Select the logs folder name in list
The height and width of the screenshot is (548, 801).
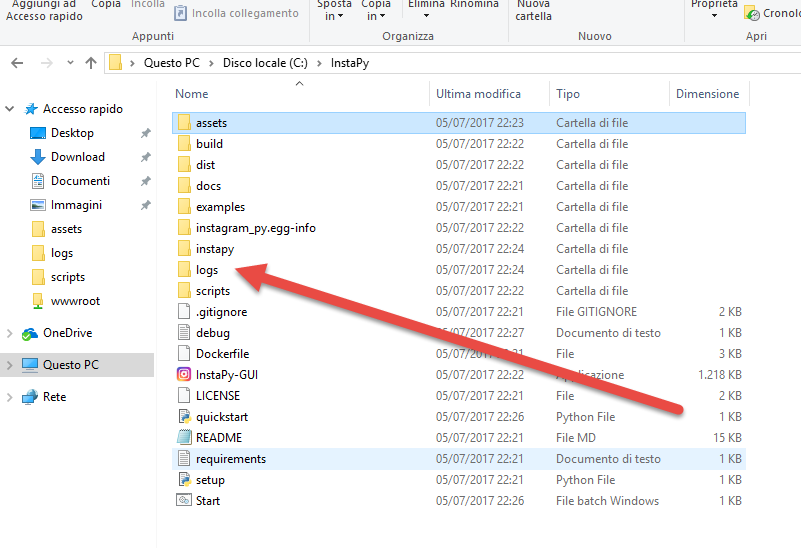click(207, 270)
